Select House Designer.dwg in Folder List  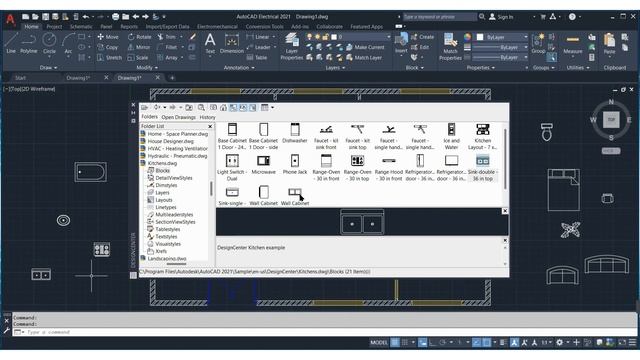170,141
